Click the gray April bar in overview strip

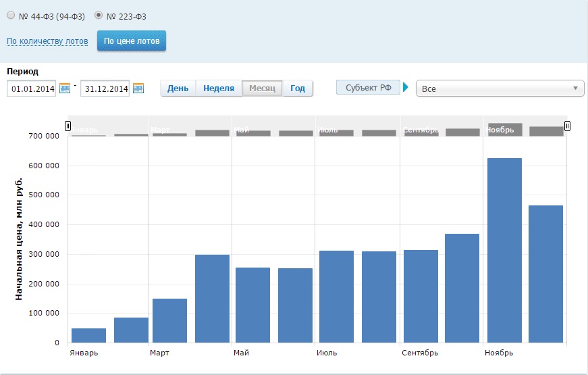coord(212,133)
